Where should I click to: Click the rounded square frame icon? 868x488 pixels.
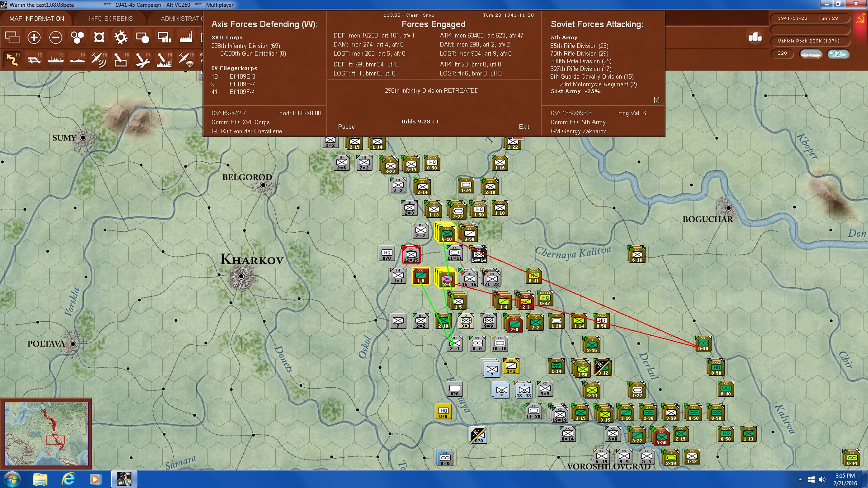[x=99, y=38]
